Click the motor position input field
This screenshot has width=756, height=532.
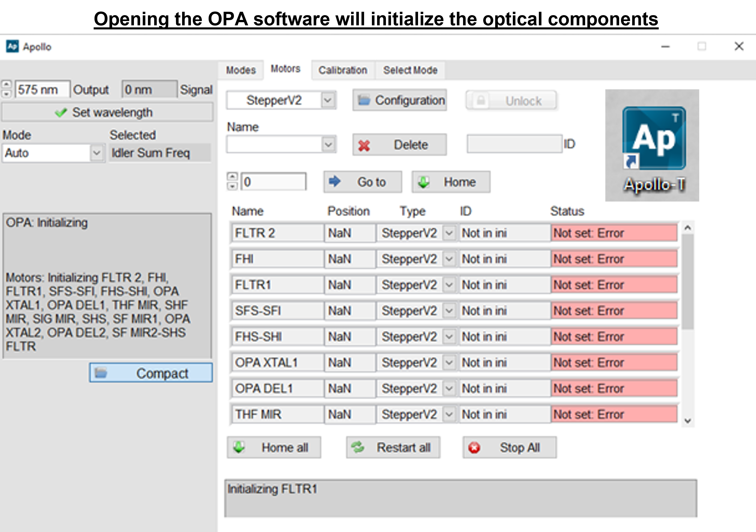273,182
